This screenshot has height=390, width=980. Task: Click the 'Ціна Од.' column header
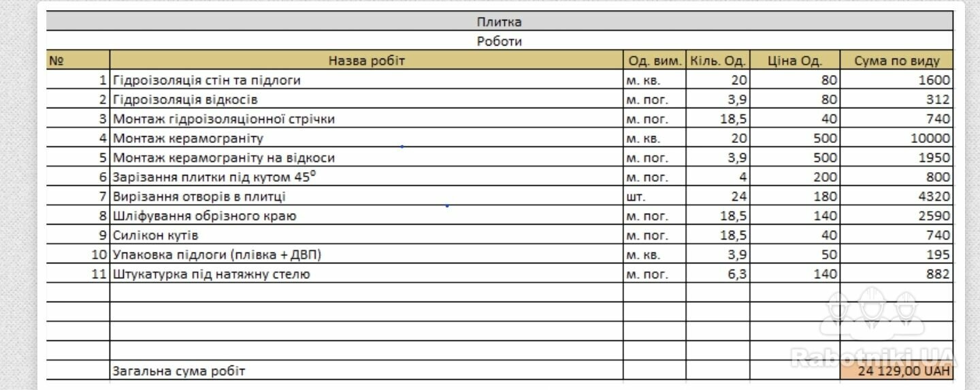(x=795, y=61)
